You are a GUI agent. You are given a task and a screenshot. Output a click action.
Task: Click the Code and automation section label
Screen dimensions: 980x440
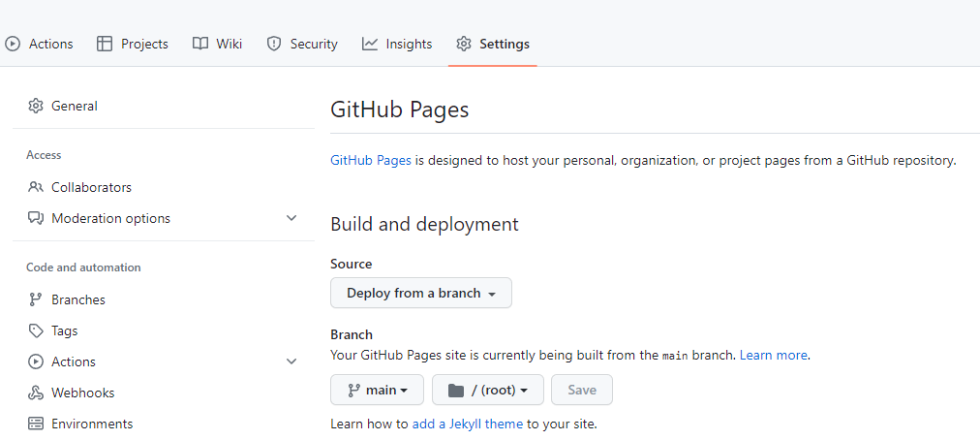point(83,267)
